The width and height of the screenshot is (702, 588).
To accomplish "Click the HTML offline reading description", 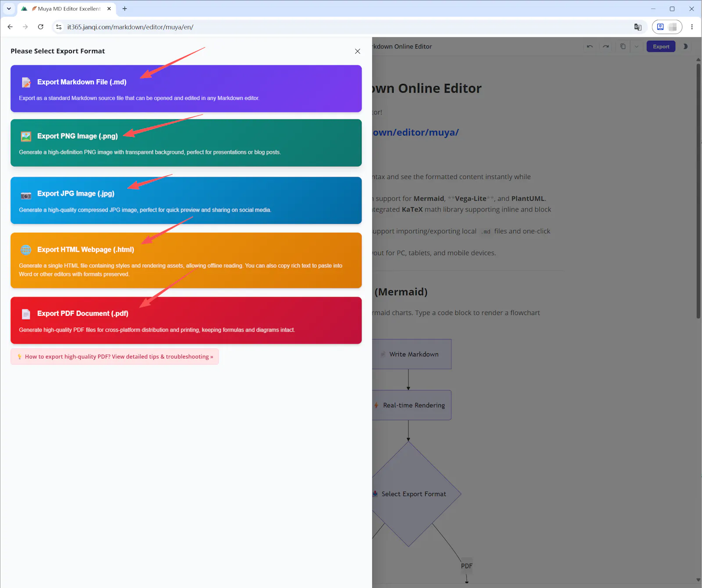I will pyautogui.click(x=181, y=270).
